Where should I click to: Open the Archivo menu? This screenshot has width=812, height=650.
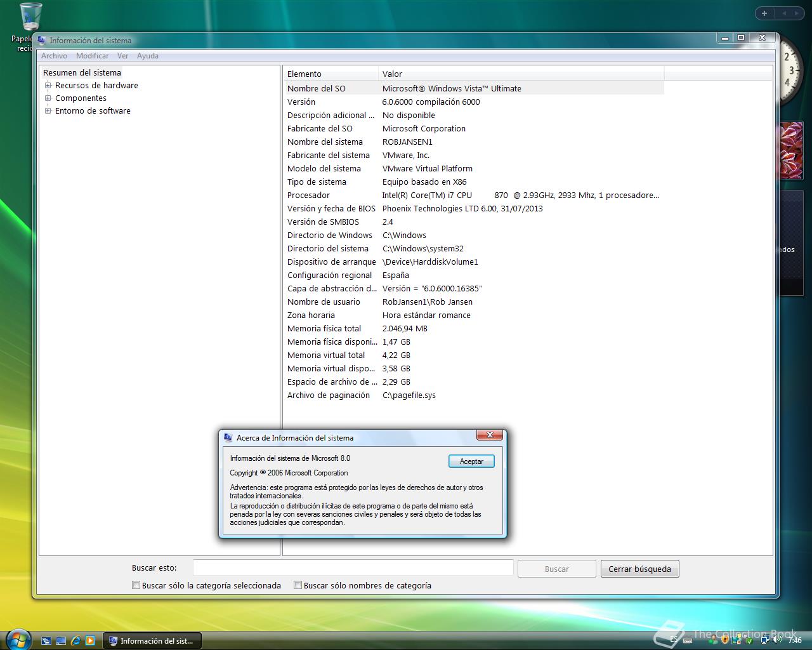[x=54, y=56]
